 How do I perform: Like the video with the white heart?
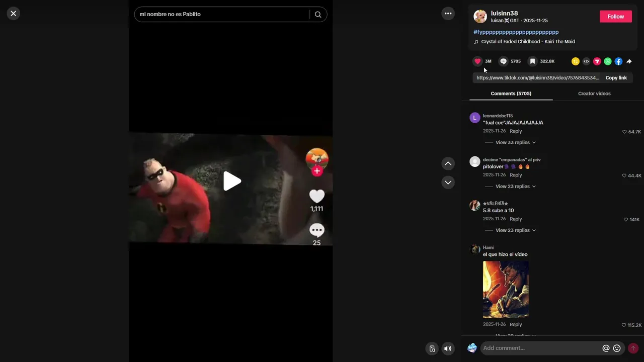[x=317, y=196]
